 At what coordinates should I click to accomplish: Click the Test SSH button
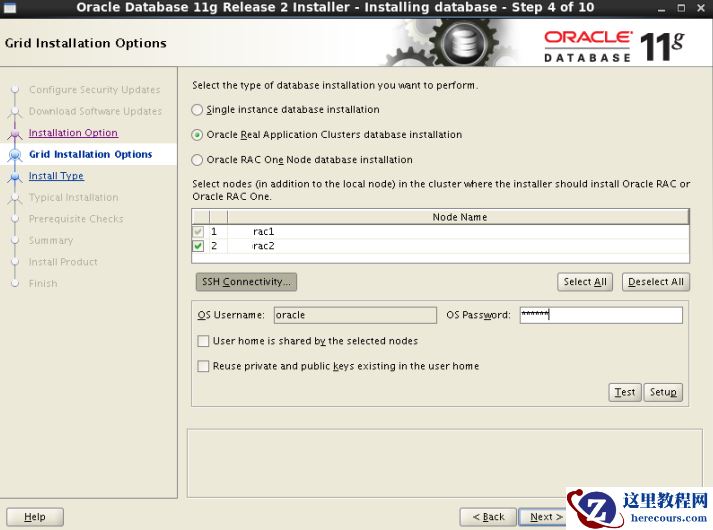tap(625, 392)
